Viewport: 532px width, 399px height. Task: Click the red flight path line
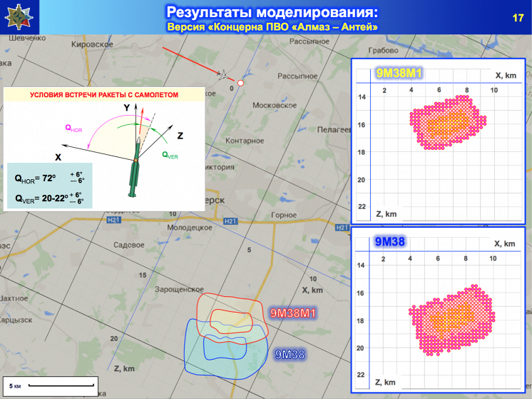point(198,64)
